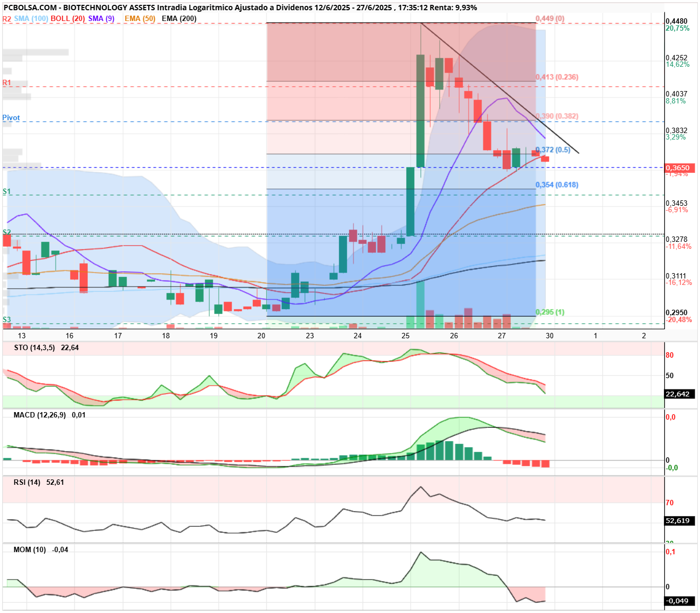Viewport: 700px width, 613px height.
Task: Click the -20,48% percentage label
Action: click(679, 319)
